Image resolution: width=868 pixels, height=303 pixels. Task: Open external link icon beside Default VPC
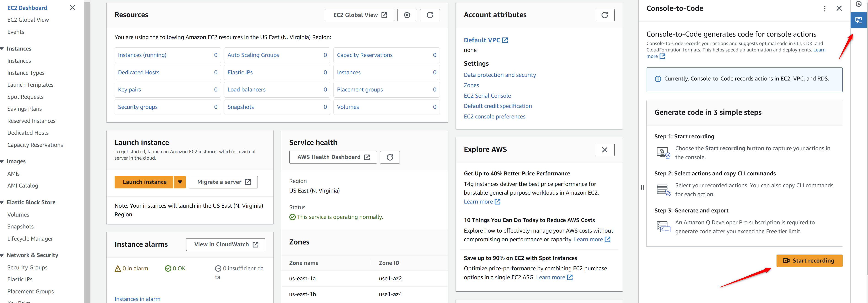tap(505, 40)
